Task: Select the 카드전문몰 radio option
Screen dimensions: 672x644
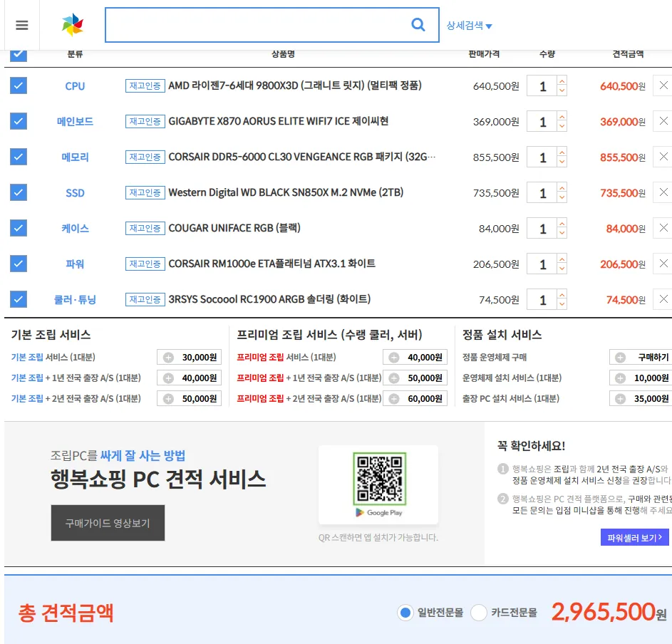Action: pyautogui.click(x=479, y=613)
